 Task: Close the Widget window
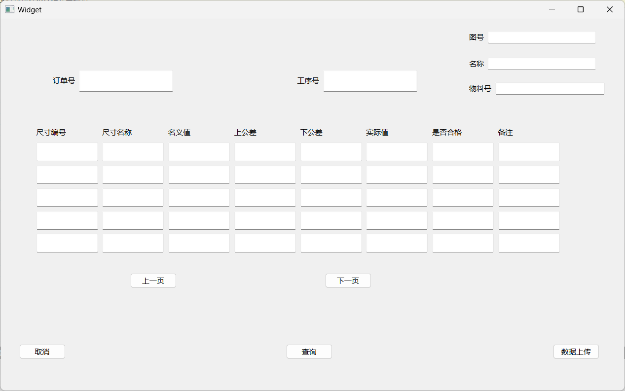(609, 9)
